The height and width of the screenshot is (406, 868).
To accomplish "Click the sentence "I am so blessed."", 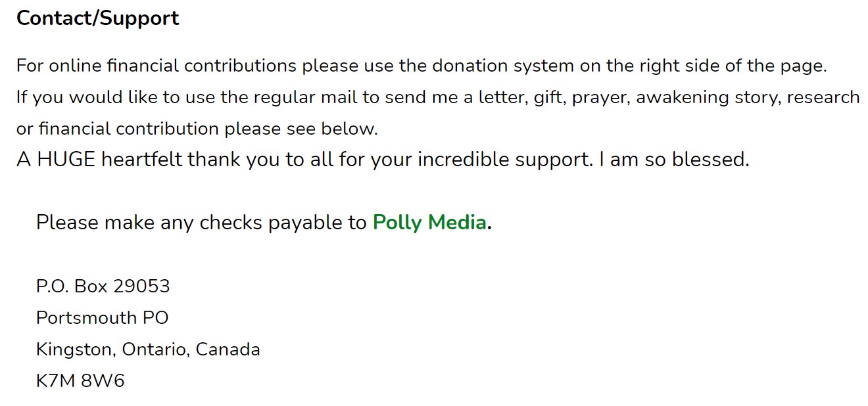I will coord(674,160).
